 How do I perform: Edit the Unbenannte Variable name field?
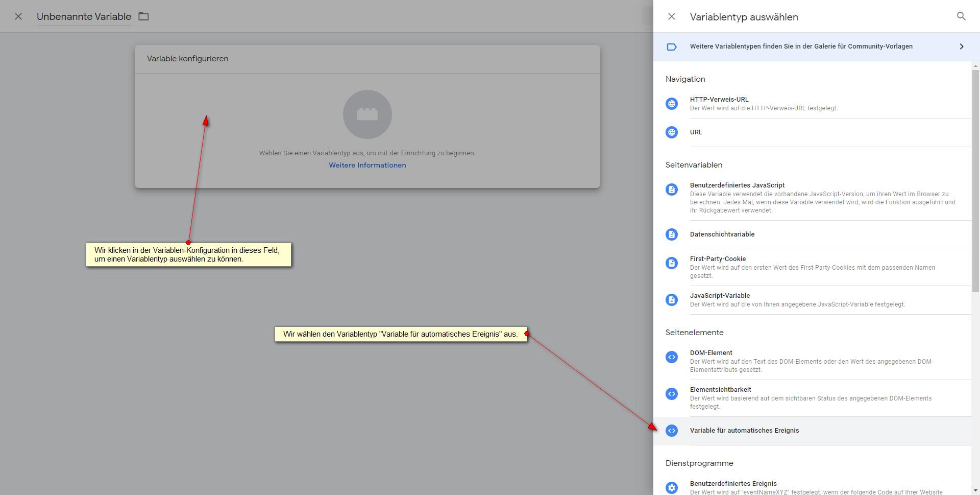[x=84, y=16]
